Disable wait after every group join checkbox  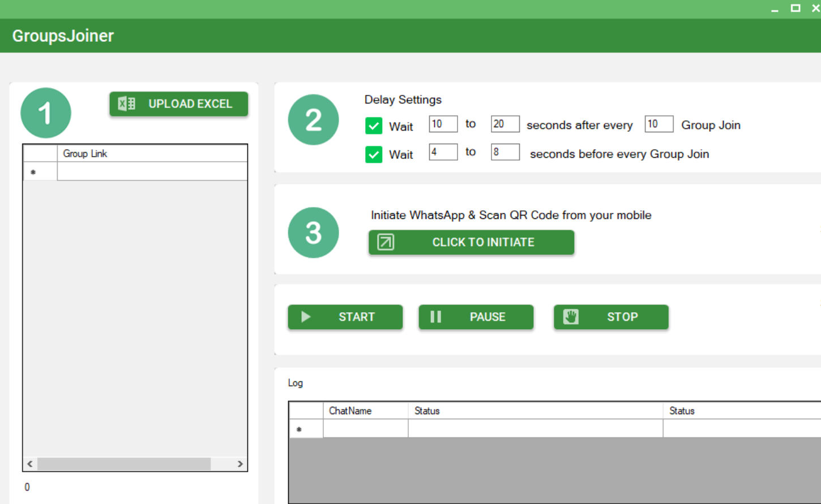[x=374, y=126]
